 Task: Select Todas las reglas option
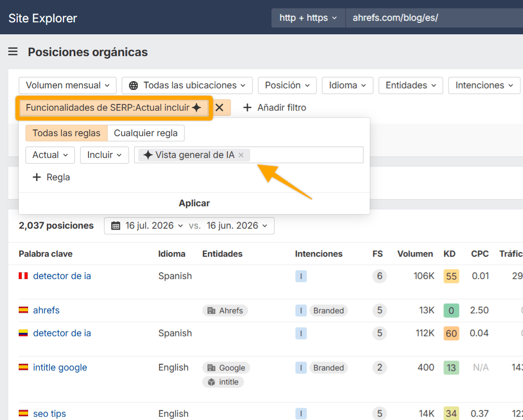click(x=67, y=133)
